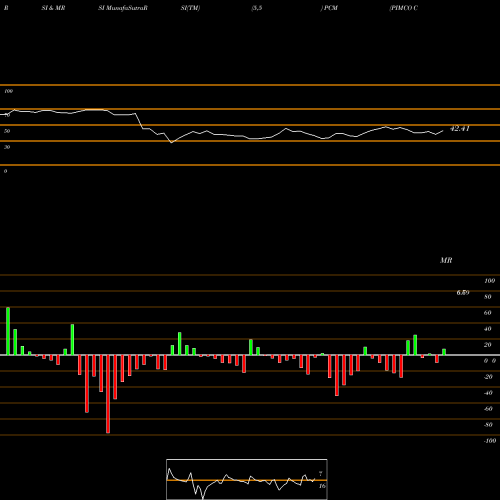Click the -60 label on the MR axis
Screen dimensions: 500x500
[488, 409]
